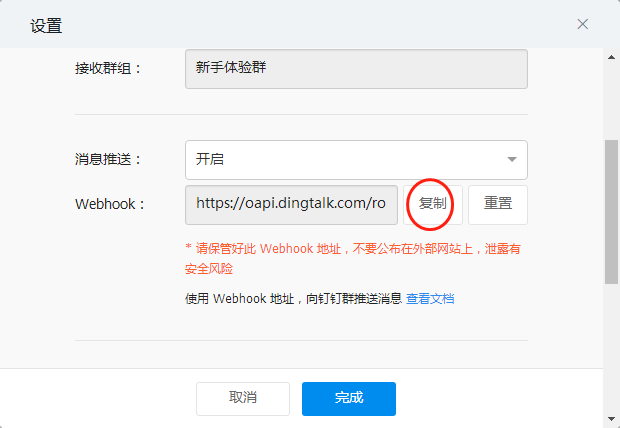The image size is (620, 428).
Task: Click the 接收群组 field showing 新手体验群
Action: (x=356, y=69)
